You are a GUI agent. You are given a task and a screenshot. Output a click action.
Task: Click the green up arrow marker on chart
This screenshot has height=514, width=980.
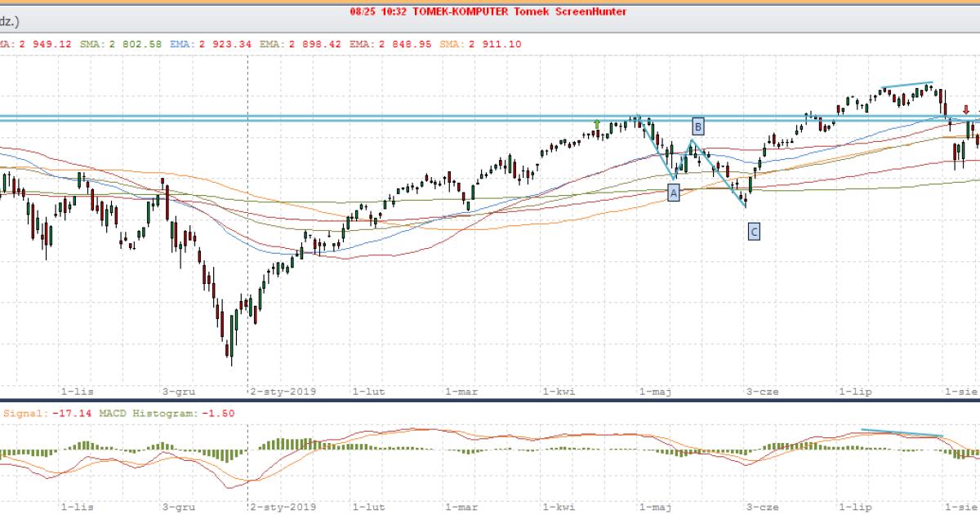coord(597,124)
